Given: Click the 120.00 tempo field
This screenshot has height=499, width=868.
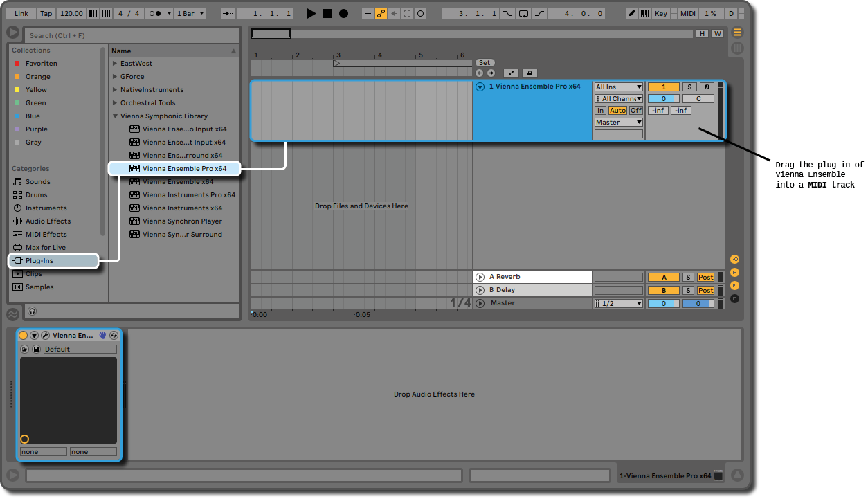Looking at the screenshot, I should pos(71,13).
